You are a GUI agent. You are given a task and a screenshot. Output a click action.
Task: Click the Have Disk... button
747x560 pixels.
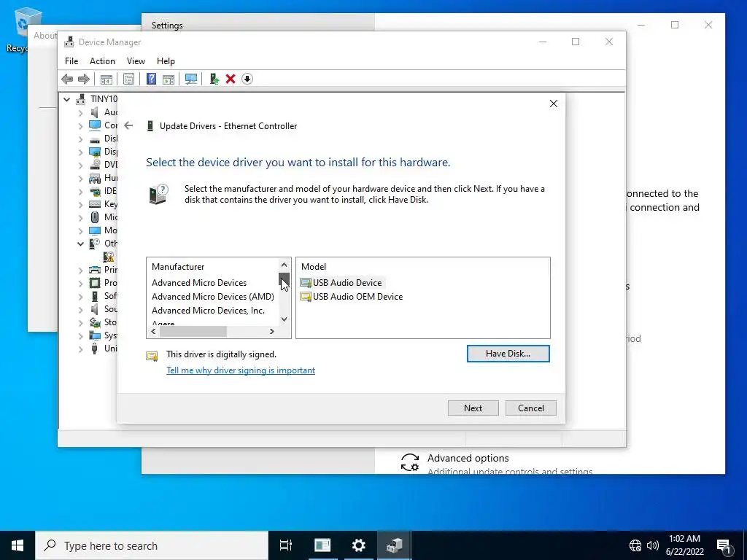pyautogui.click(x=508, y=354)
